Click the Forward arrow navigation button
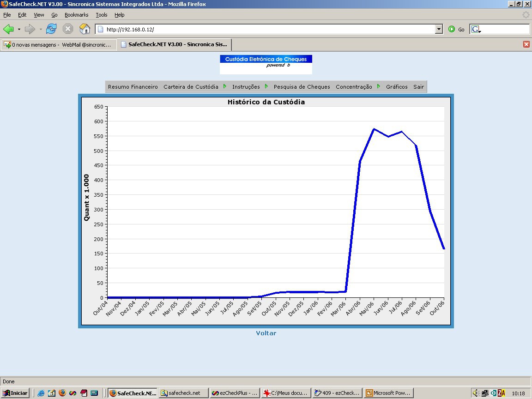The image size is (532, 399). 30,29
